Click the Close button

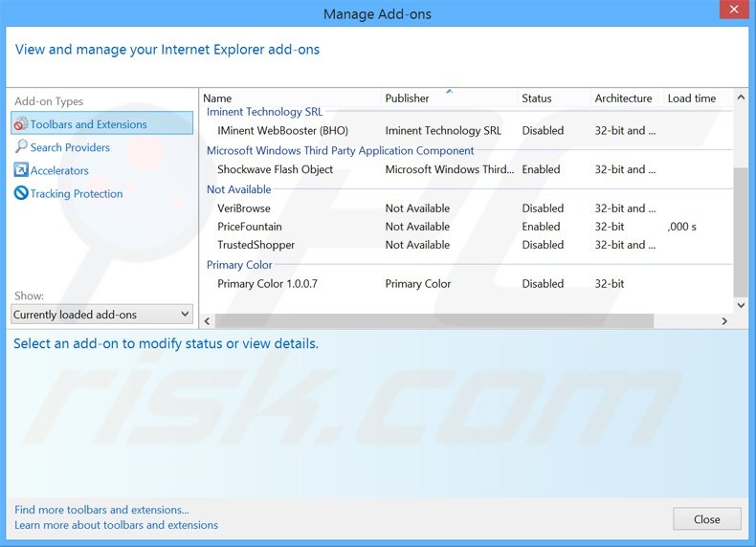(707, 519)
